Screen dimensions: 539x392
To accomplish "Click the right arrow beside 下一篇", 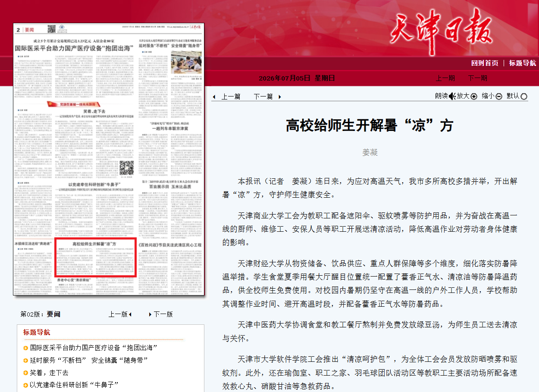I will 279,97.
